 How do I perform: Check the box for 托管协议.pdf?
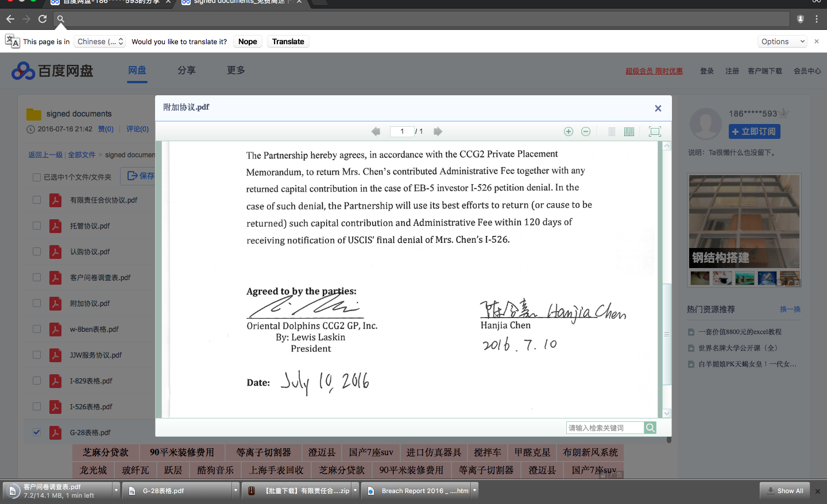pyautogui.click(x=37, y=226)
